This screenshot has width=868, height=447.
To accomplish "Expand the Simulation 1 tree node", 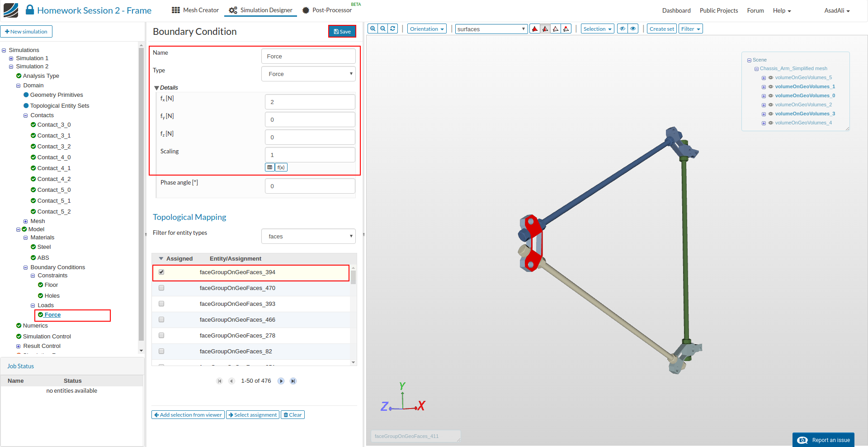I will [x=11, y=58].
